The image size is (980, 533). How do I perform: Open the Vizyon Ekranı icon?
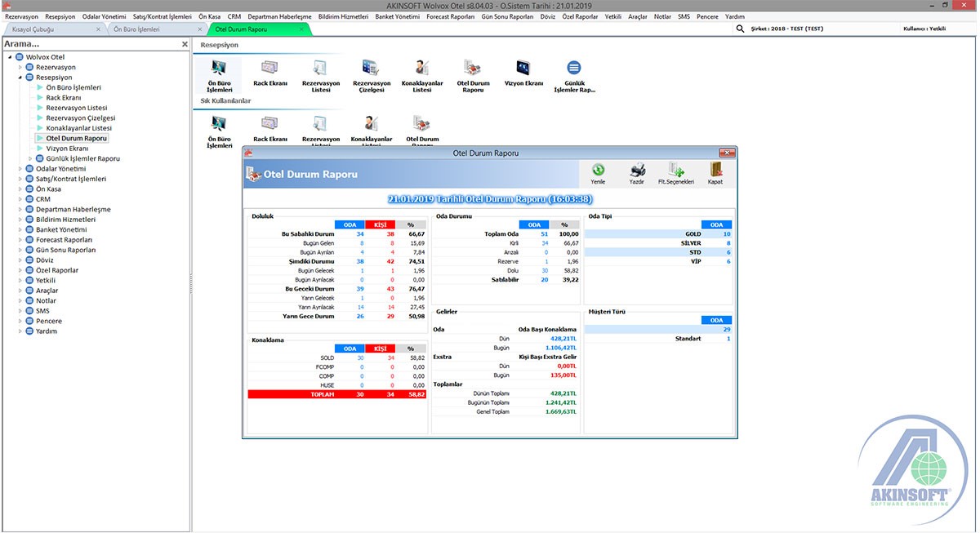[523, 69]
